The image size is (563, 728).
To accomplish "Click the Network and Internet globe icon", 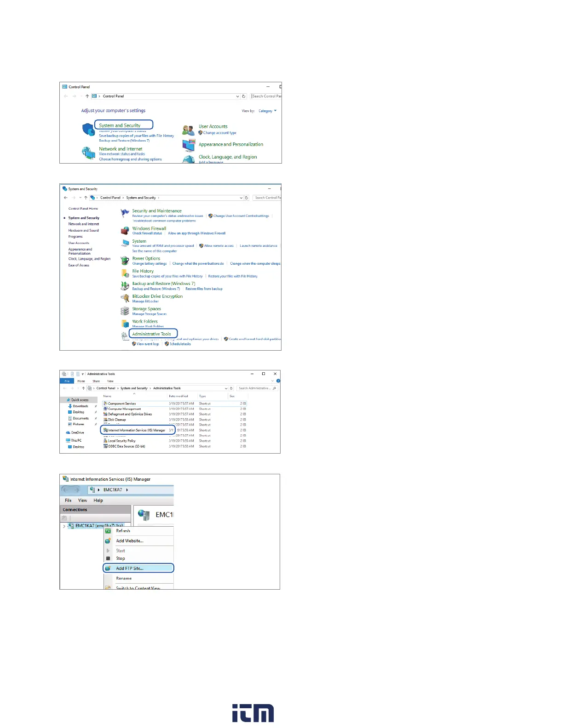I will [88, 153].
